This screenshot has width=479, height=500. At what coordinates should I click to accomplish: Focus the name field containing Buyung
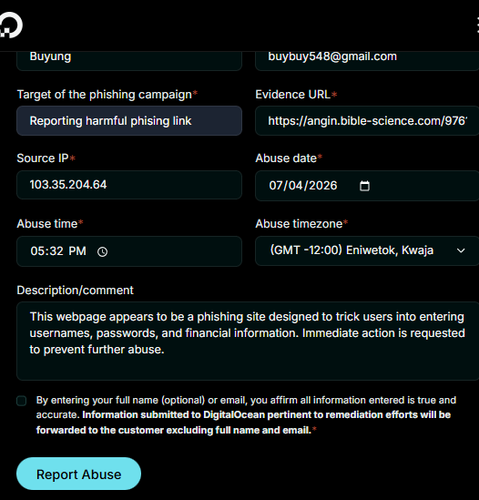129,61
